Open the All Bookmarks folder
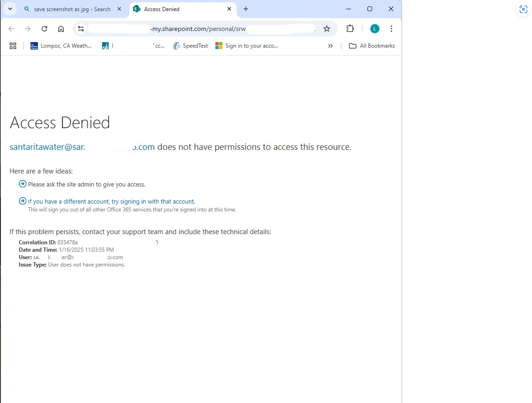This screenshot has width=532, height=403. click(372, 45)
